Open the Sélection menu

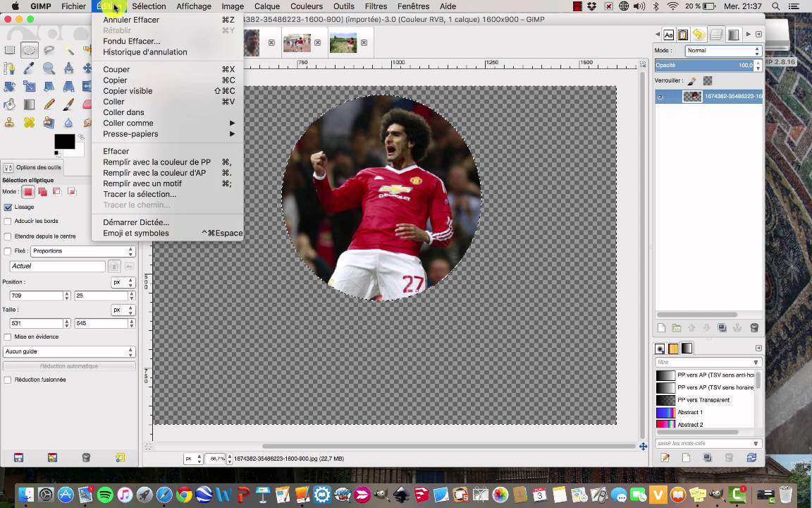pyautogui.click(x=149, y=6)
